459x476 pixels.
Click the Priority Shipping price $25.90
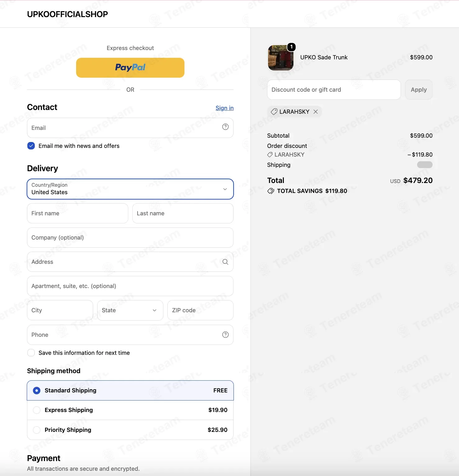point(218,430)
